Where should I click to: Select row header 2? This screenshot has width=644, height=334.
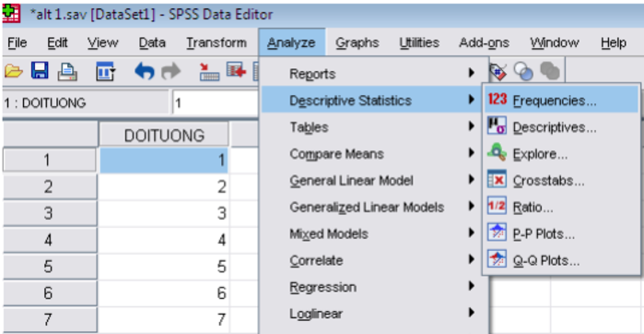coord(50,186)
